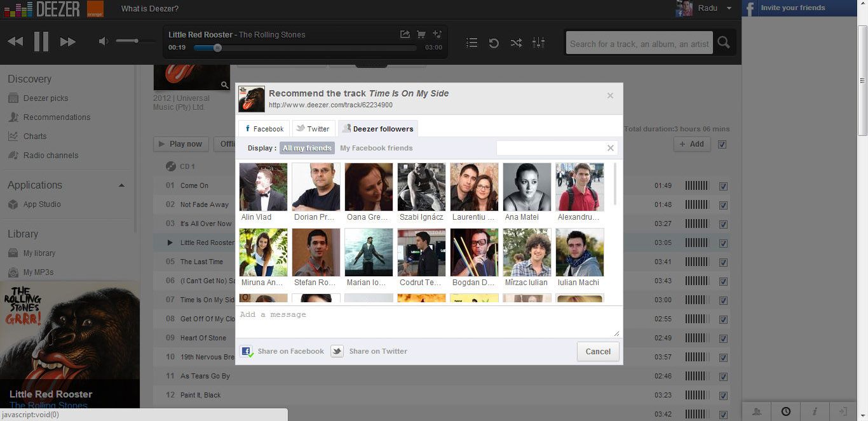Click the Add button above tracklist
This screenshot has height=421, width=868.
click(693, 144)
